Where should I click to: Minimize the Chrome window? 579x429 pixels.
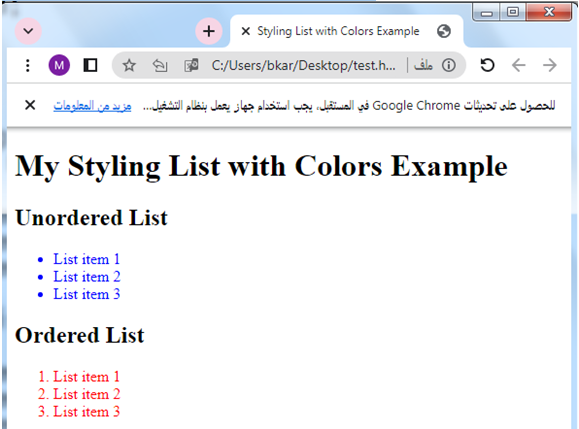click(x=486, y=13)
